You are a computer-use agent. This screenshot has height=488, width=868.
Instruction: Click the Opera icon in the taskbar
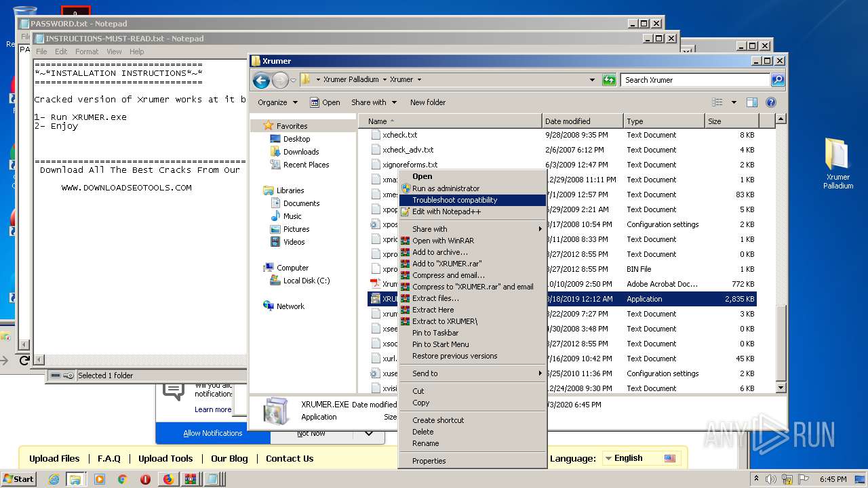(x=145, y=479)
